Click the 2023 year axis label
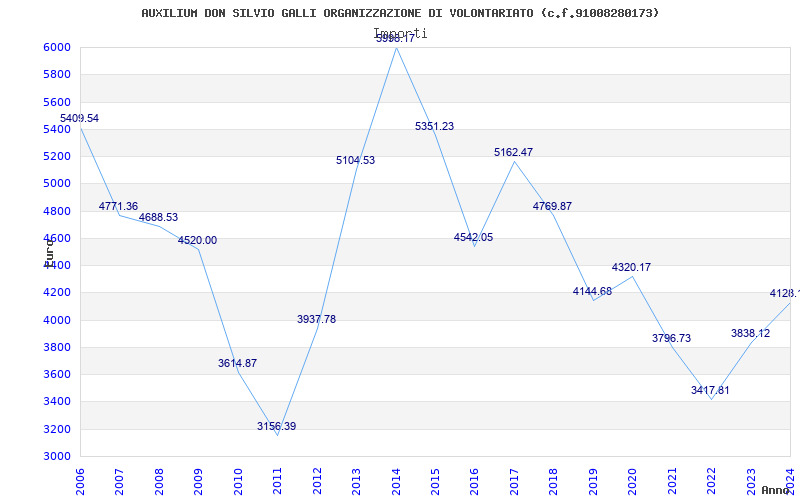The width and height of the screenshot is (800, 500). [x=752, y=482]
